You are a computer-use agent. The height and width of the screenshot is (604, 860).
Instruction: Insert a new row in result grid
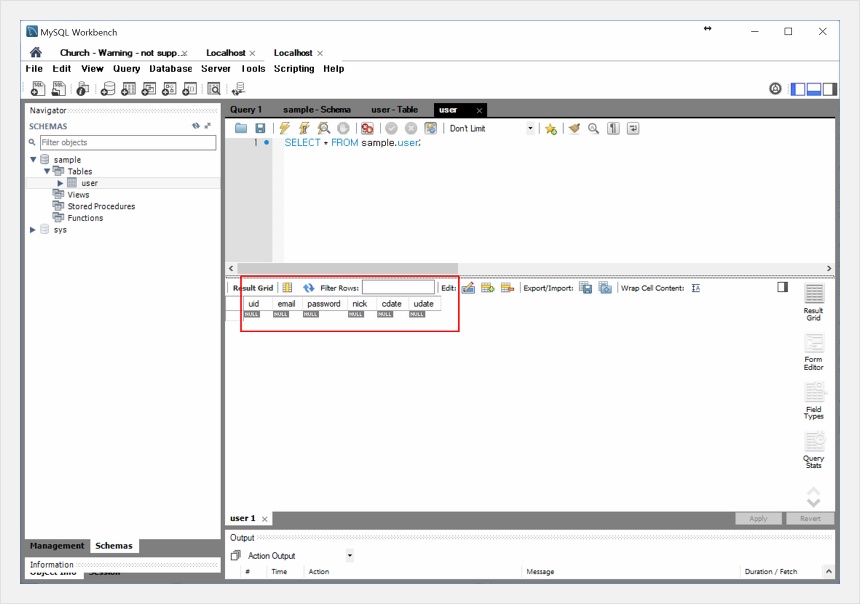coord(488,288)
